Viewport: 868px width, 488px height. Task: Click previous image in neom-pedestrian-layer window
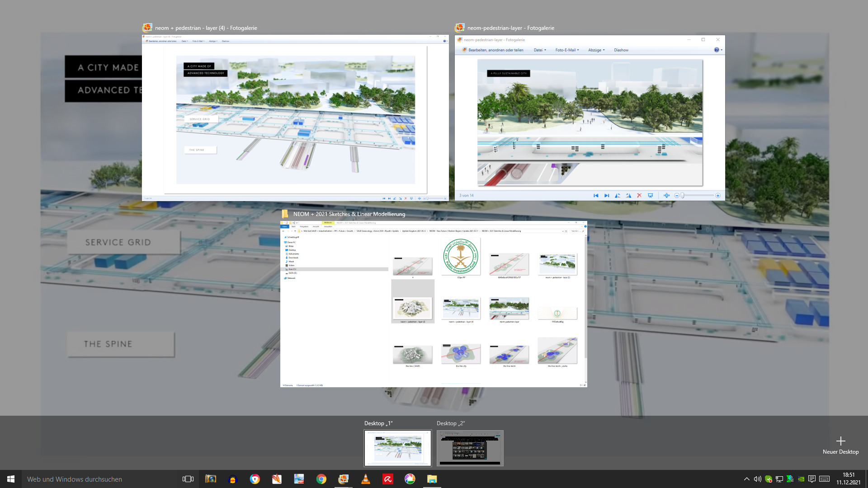[596, 196]
